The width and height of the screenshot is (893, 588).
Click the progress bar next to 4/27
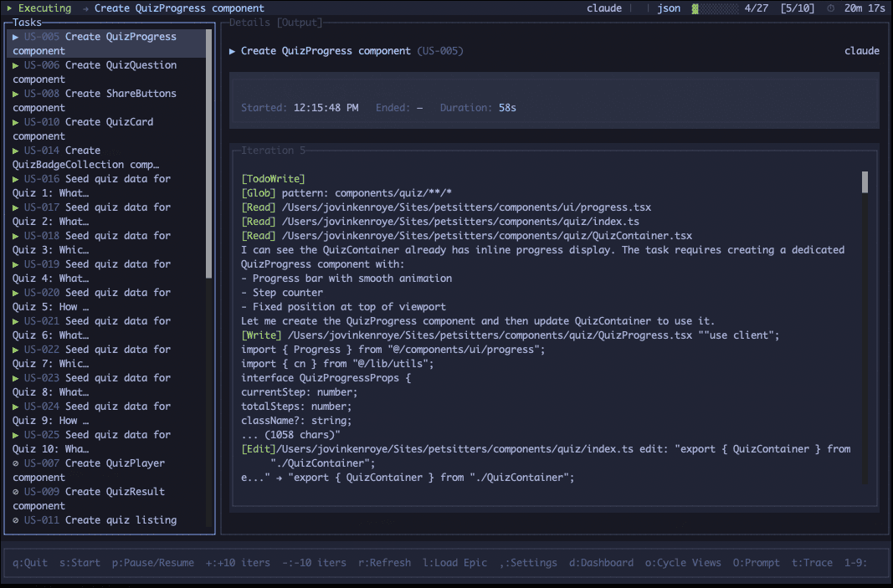tap(716, 8)
